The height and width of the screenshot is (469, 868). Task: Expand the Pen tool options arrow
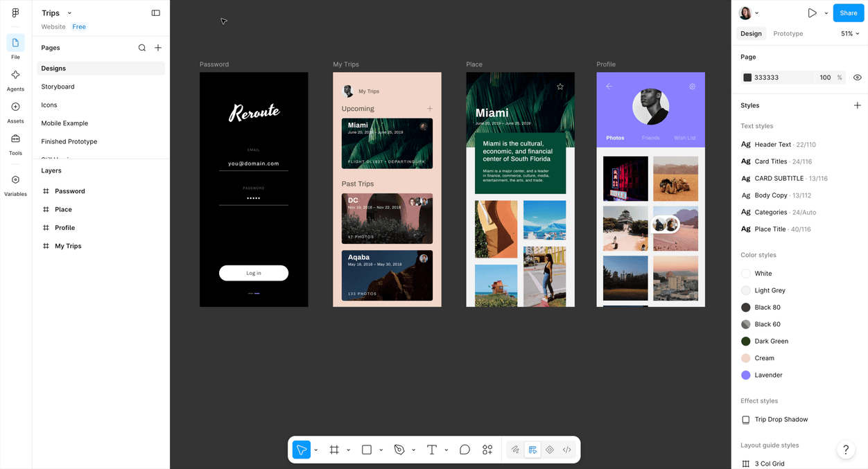pos(413,450)
